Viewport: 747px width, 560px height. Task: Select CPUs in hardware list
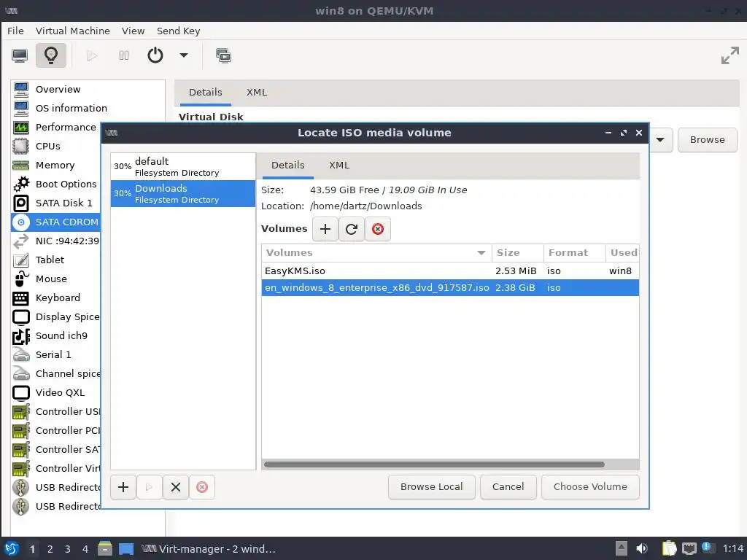[56, 146]
